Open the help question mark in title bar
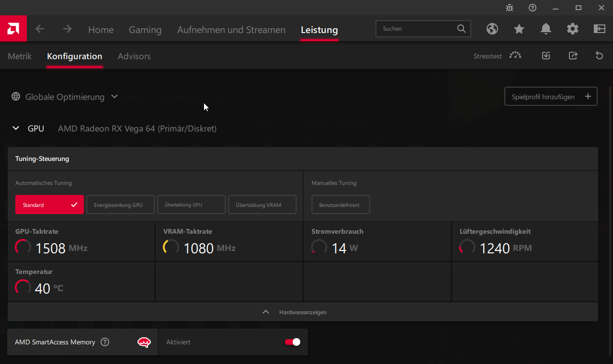Image resolution: width=613 pixels, height=364 pixels. [533, 8]
